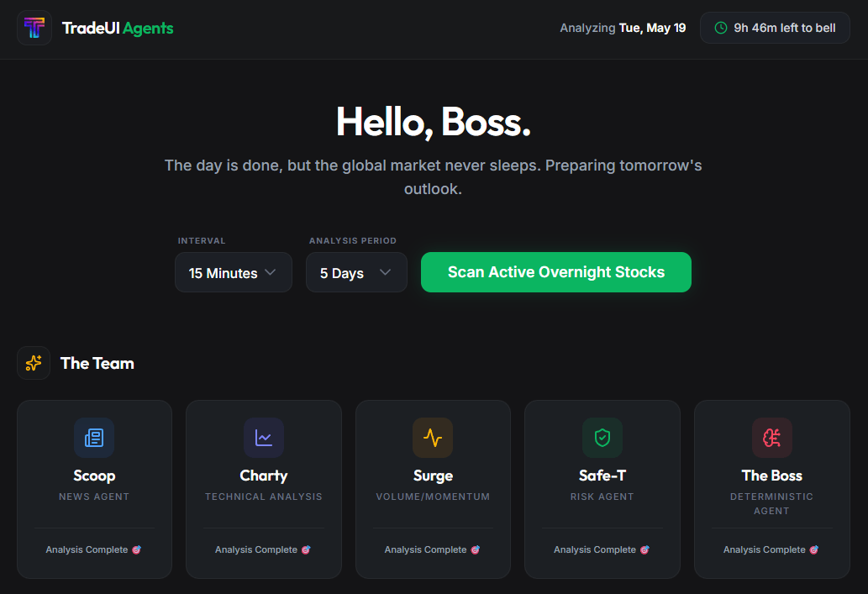The height and width of the screenshot is (594, 868).
Task: Click the target icon in Safe-T's status
Action: [x=644, y=549]
